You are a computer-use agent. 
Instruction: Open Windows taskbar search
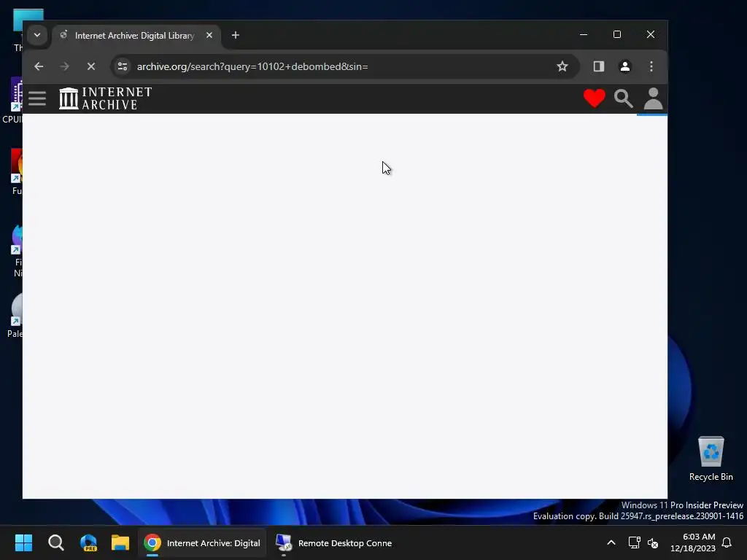click(55, 542)
